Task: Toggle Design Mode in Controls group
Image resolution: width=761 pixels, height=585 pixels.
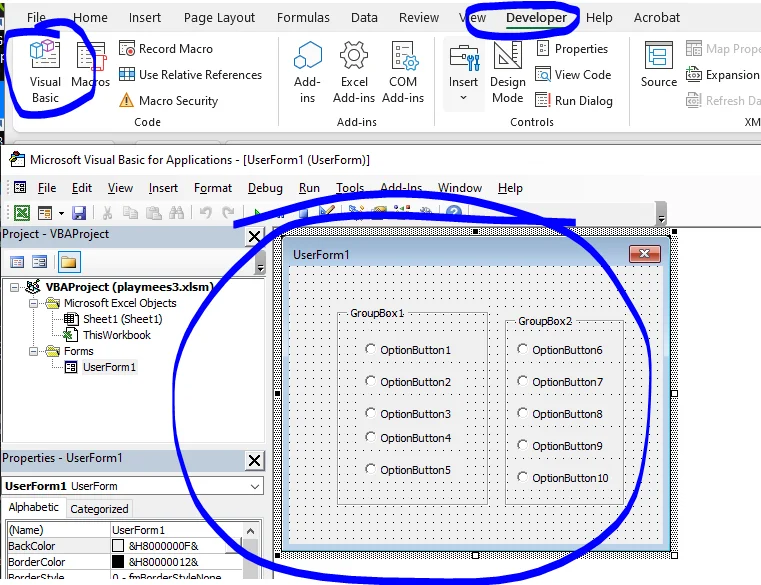Action: tap(508, 72)
